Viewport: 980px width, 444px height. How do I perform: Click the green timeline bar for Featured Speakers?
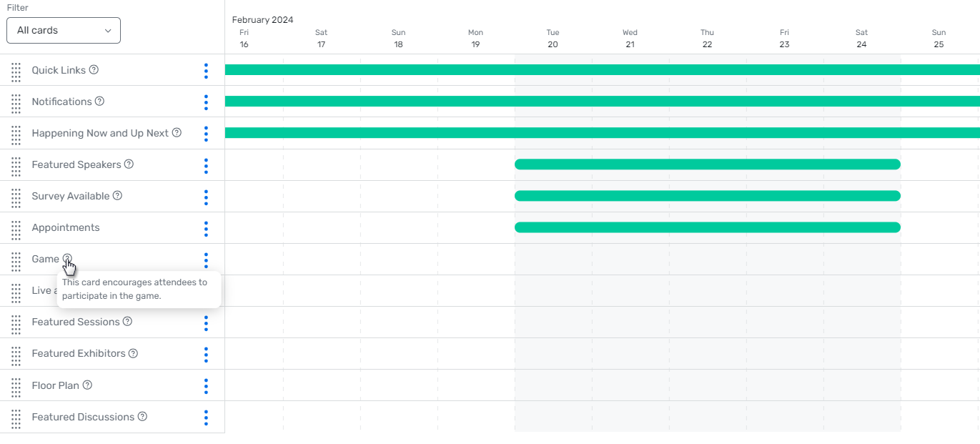point(707,164)
